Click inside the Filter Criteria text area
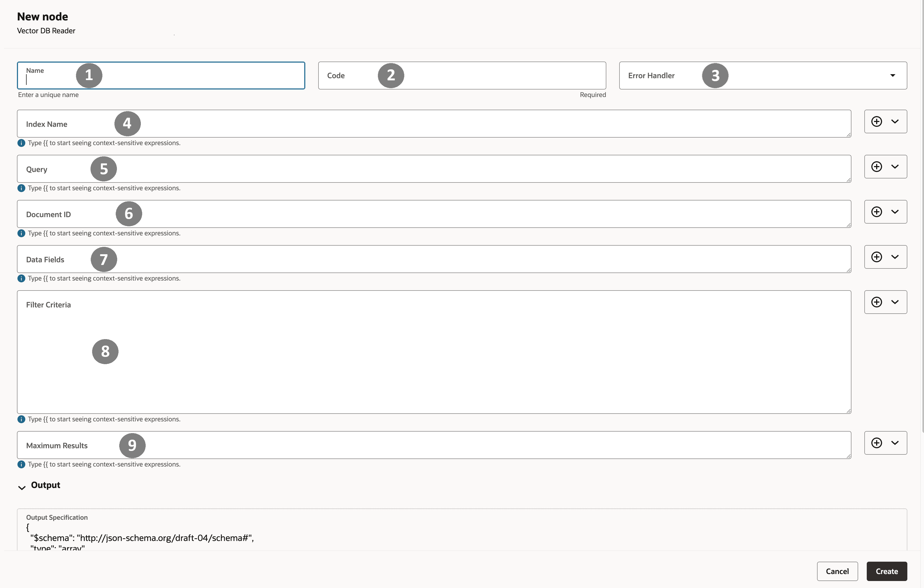 (x=460, y=357)
